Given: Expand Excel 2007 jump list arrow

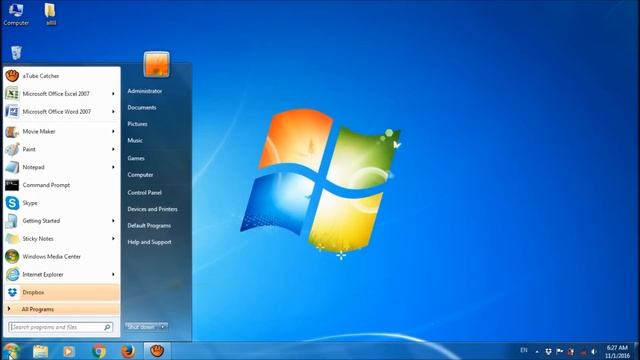Looking at the screenshot, I should pyautogui.click(x=113, y=94).
